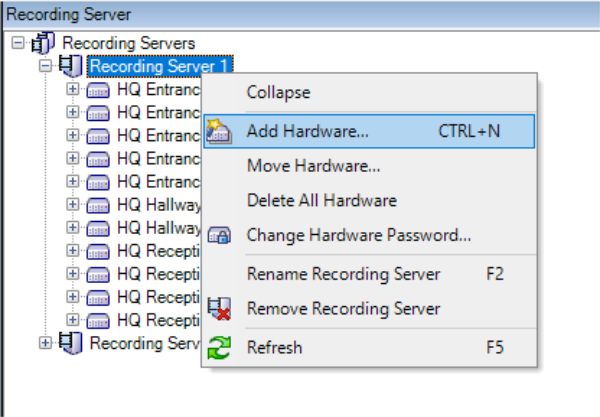This screenshot has height=417, width=600.
Task: Expand the last HQ Reception hardware node
Action: tap(73, 320)
